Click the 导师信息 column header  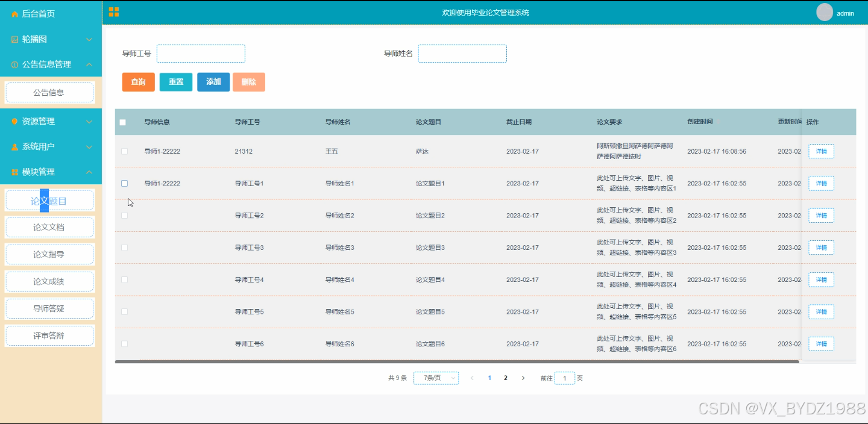[x=157, y=122]
